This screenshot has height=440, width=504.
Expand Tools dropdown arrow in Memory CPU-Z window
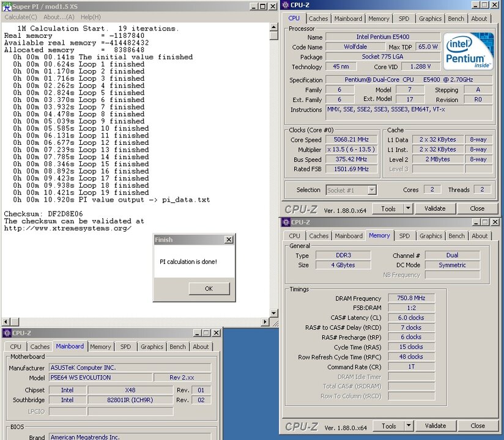(409, 426)
